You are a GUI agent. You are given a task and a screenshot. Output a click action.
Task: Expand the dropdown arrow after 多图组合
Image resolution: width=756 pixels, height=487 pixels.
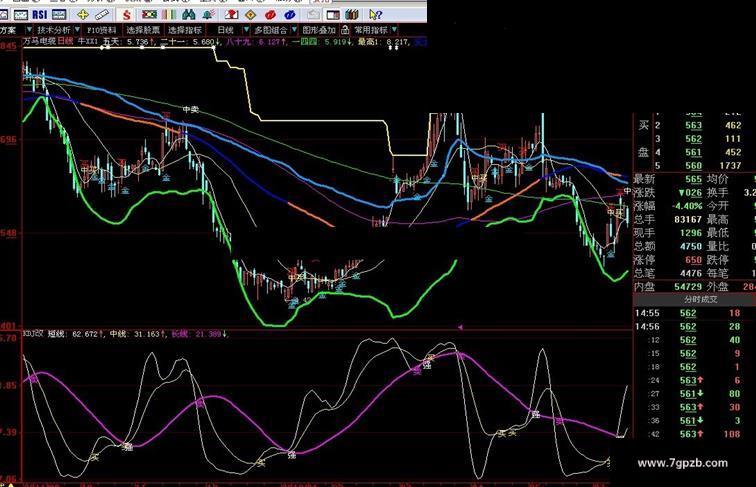294,30
